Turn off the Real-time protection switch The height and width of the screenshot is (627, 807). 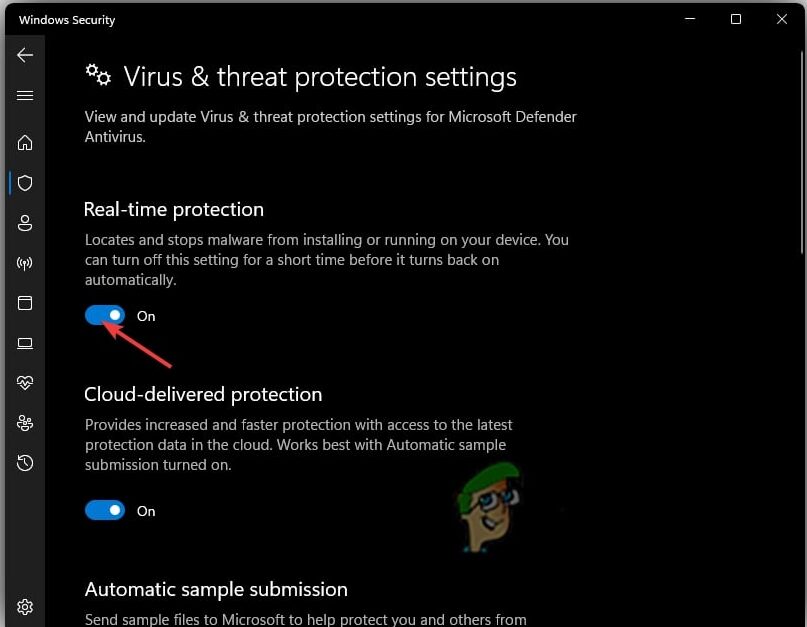pos(105,316)
